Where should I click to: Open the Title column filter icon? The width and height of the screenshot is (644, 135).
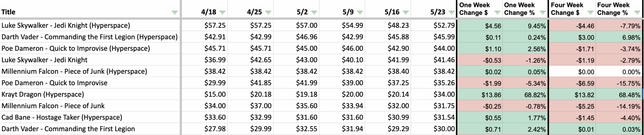pos(174,13)
